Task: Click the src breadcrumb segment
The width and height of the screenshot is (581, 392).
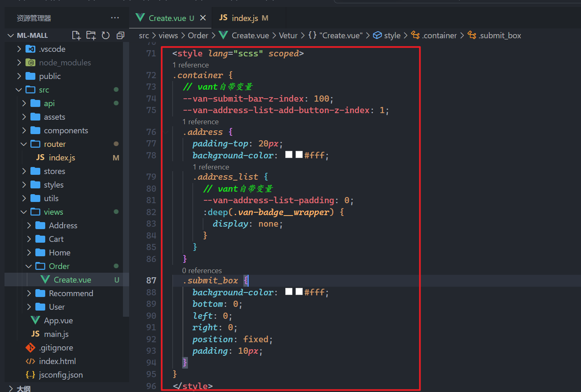Action: pos(144,35)
